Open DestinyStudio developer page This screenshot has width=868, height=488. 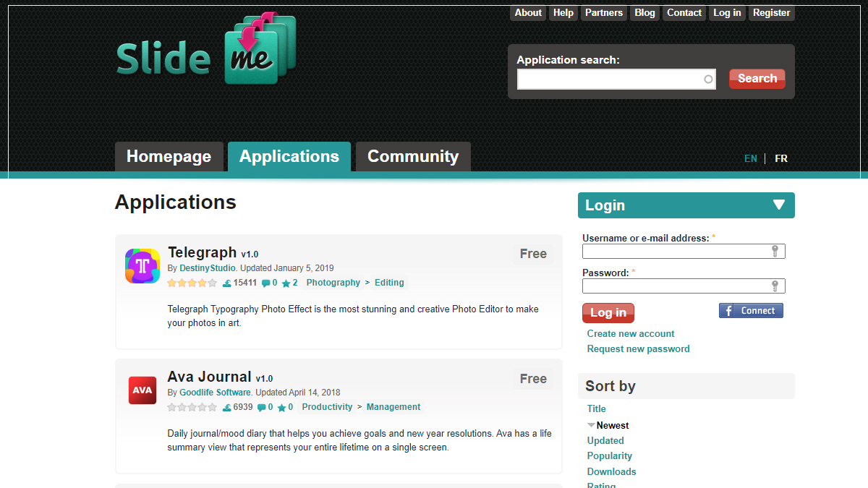coord(208,268)
